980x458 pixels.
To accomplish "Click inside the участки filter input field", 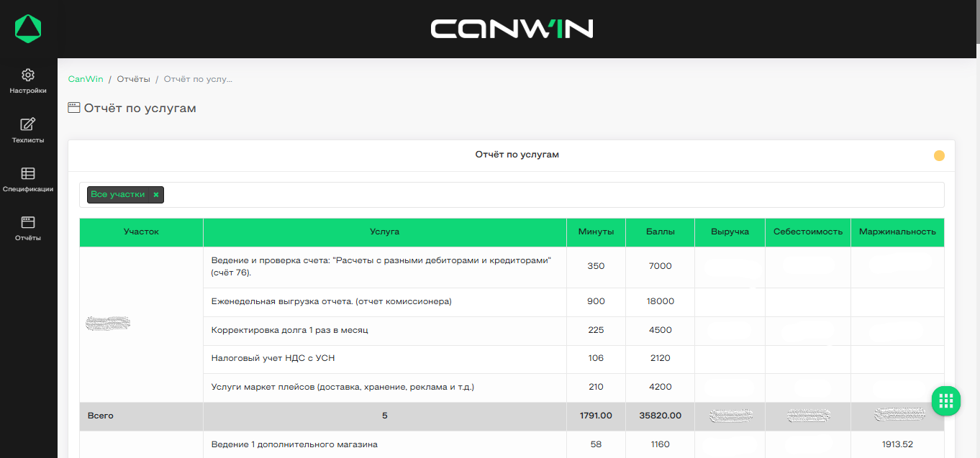I will click(512, 195).
